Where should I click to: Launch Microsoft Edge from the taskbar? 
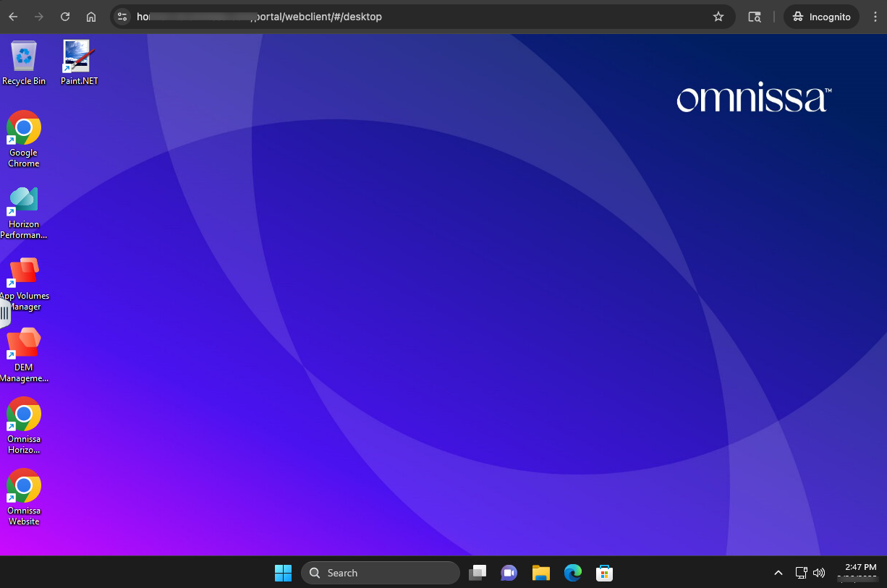tap(573, 573)
